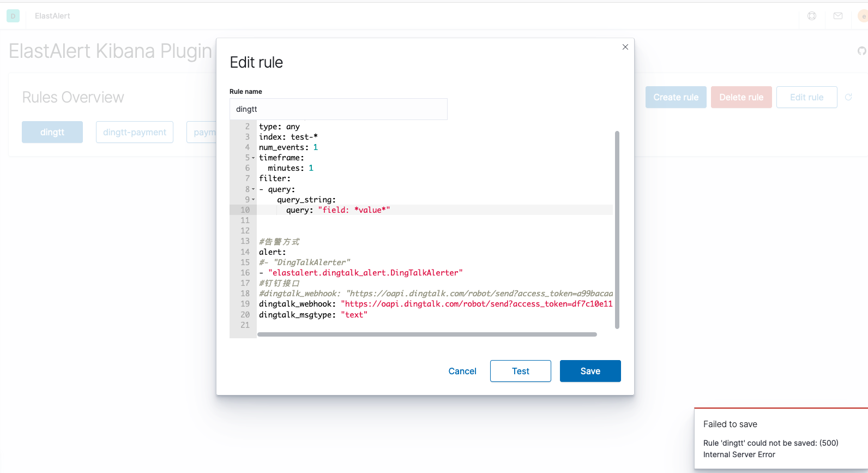This screenshot has height=473, width=868.
Task: Save the rule
Action: point(590,371)
